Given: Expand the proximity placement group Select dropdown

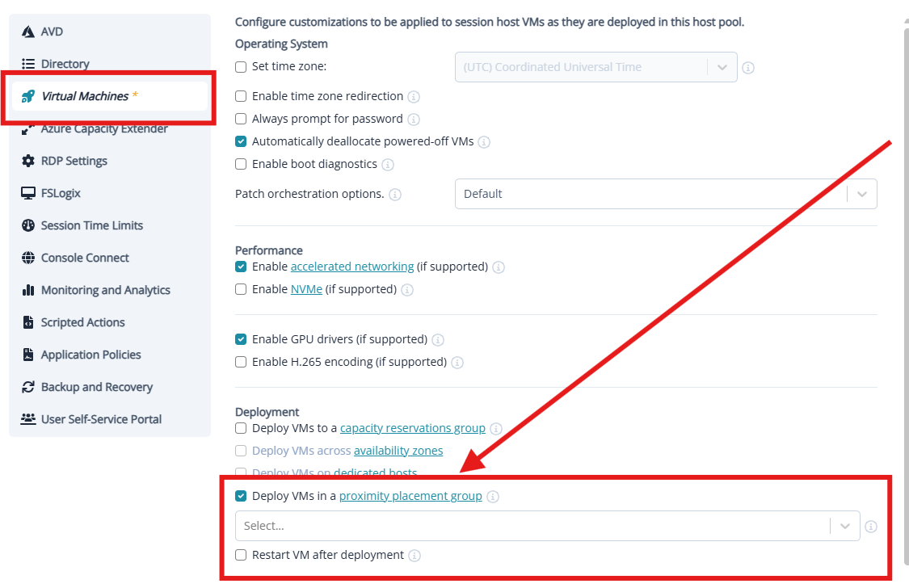Looking at the screenshot, I should click(x=547, y=526).
